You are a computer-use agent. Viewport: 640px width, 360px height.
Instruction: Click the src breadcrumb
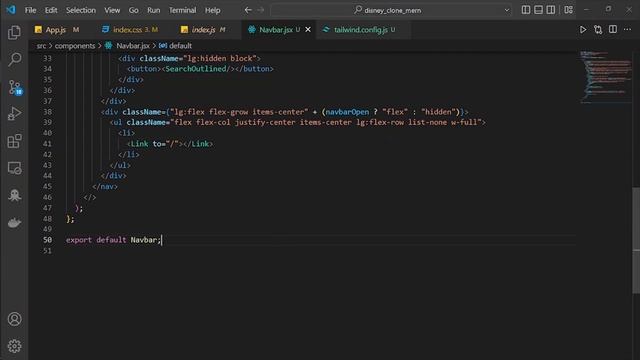[x=41, y=46]
